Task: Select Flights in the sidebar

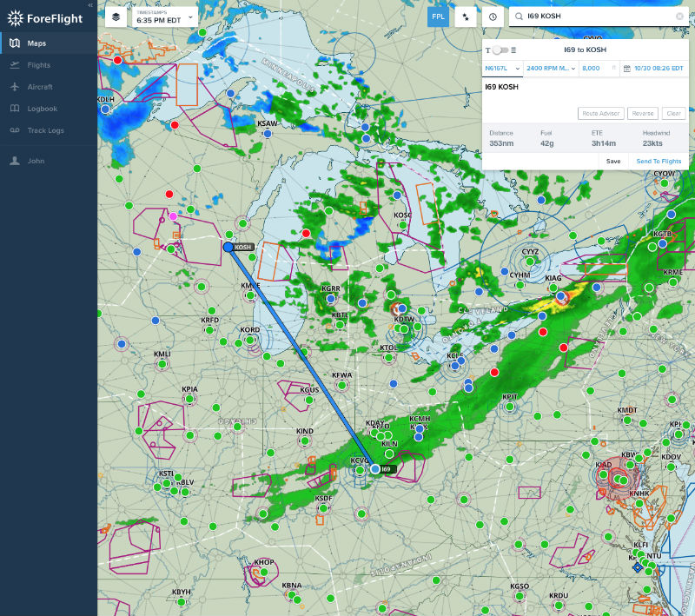Action: click(39, 64)
